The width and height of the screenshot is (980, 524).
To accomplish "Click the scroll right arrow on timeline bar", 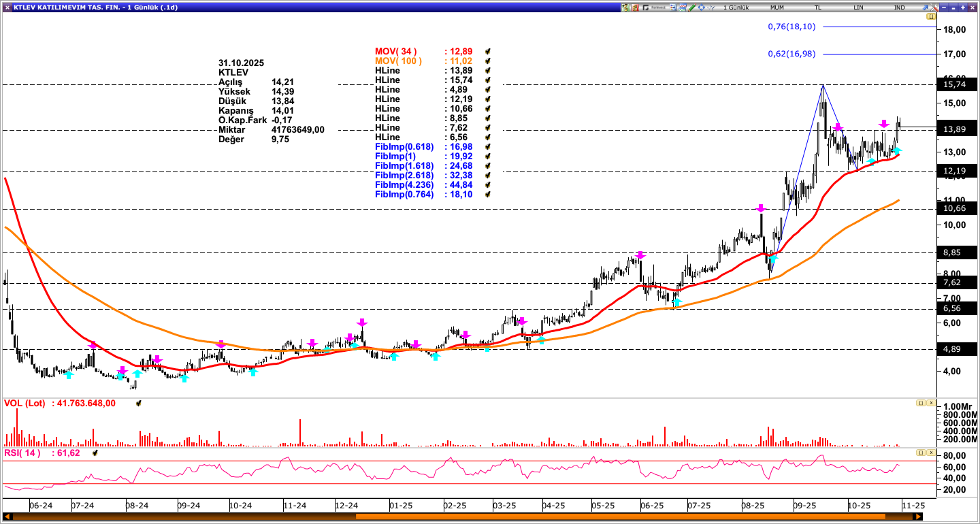I will pos(918,517).
